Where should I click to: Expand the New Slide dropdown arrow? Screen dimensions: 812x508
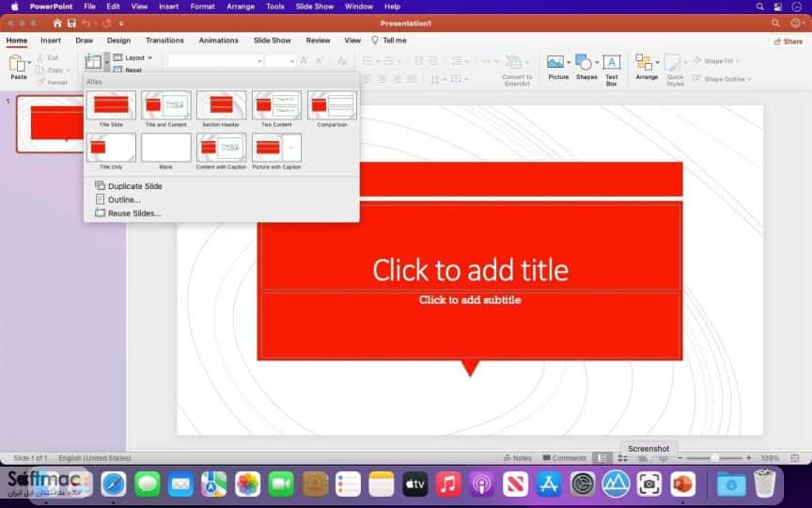point(107,62)
